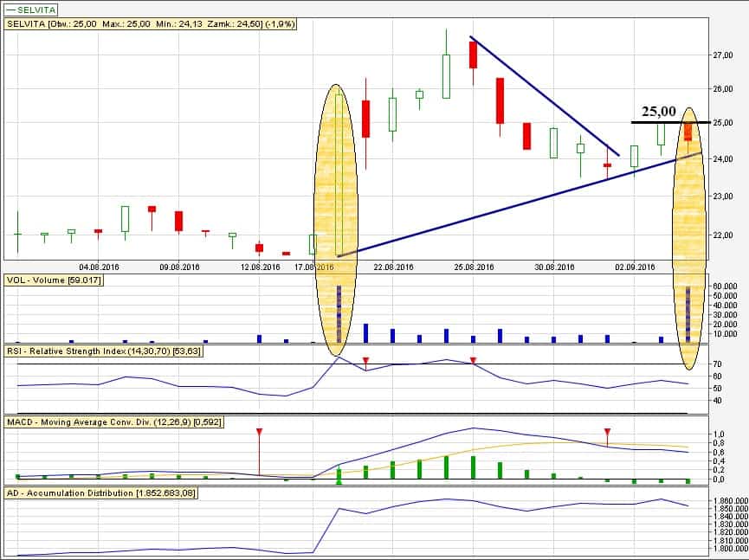Click the 22.08.2016 date axis label
The image size is (749, 560).
(391, 267)
